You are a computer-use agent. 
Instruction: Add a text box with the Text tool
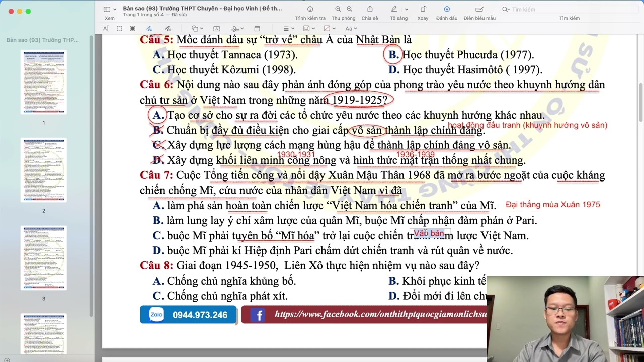tap(217, 29)
